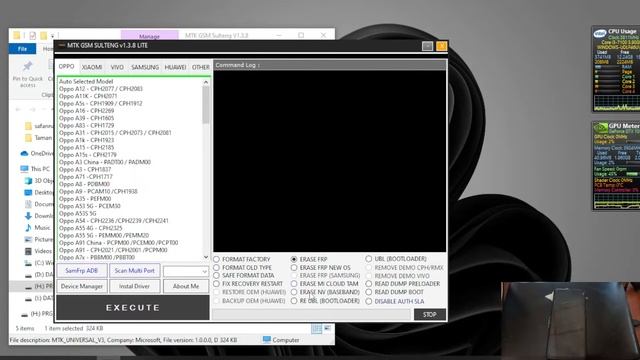The width and height of the screenshot is (640, 360).
Task: Select SAFE FORMAT DATA option
Action: point(244,276)
